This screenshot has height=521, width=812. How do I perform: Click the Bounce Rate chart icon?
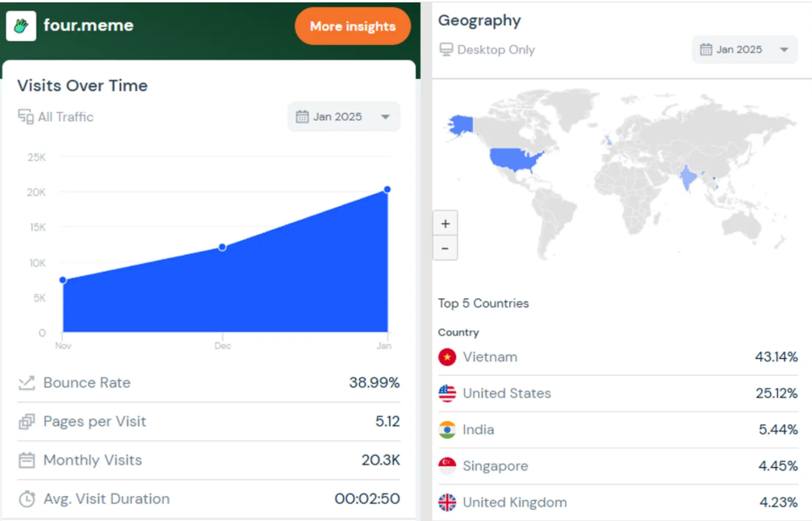tap(27, 383)
